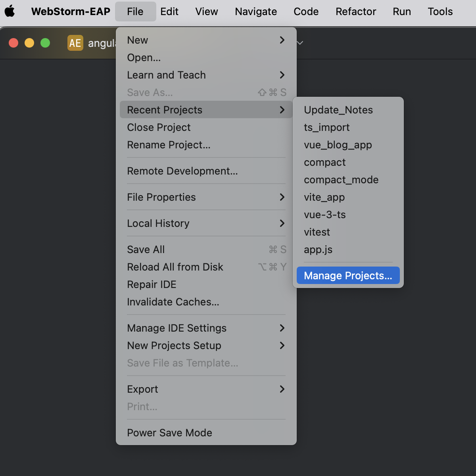
Task: Open the vue_blog_app recent project
Action: pos(338,145)
